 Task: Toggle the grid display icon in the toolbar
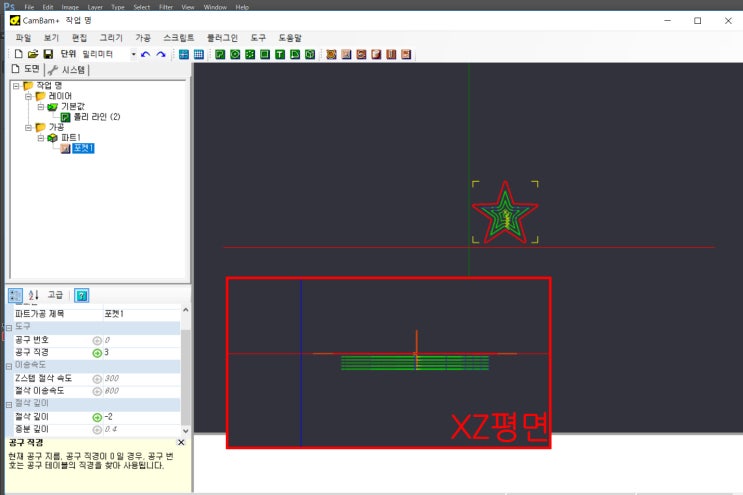click(199, 54)
